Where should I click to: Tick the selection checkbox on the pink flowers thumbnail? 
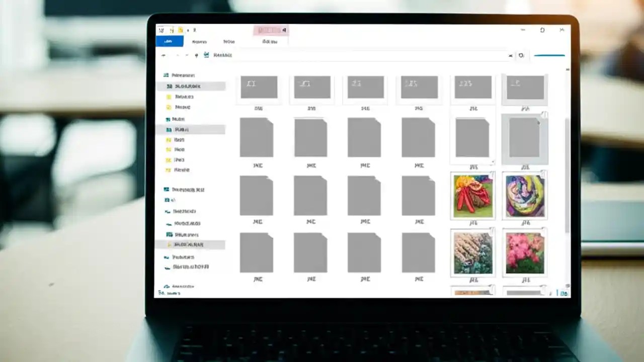542,230
